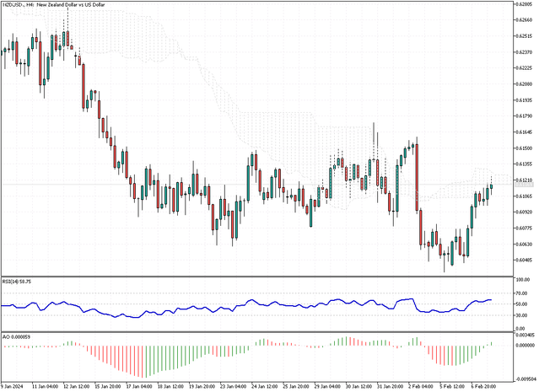Click the AO 0.003405 scale label
Image resolution: width=539 pixels, height=392 pixels.
pos(526,335)
